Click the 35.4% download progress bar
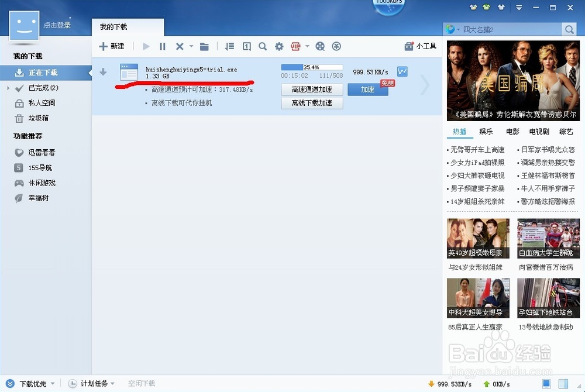Image resolution: width=585 pixels, height=392 pixels. (x=312, y=67)
